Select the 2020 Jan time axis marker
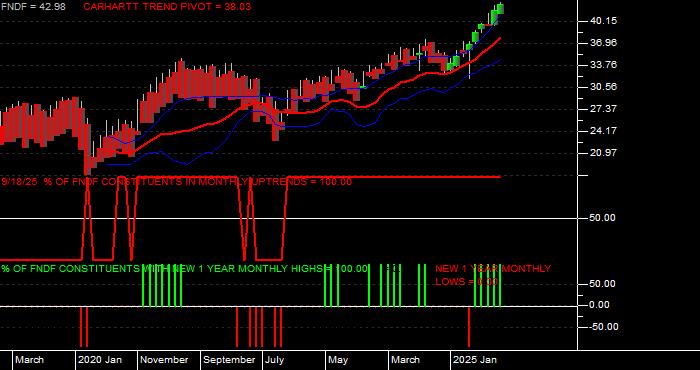Image resolution: width=700 pixels, height=370 pixels. (100, 360)
